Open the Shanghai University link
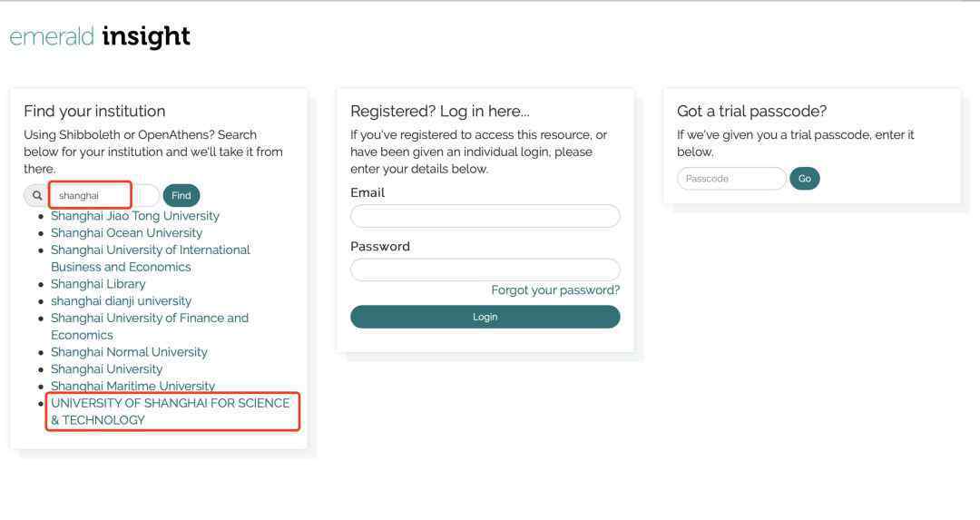980x520 pixels. coord(106,368)
